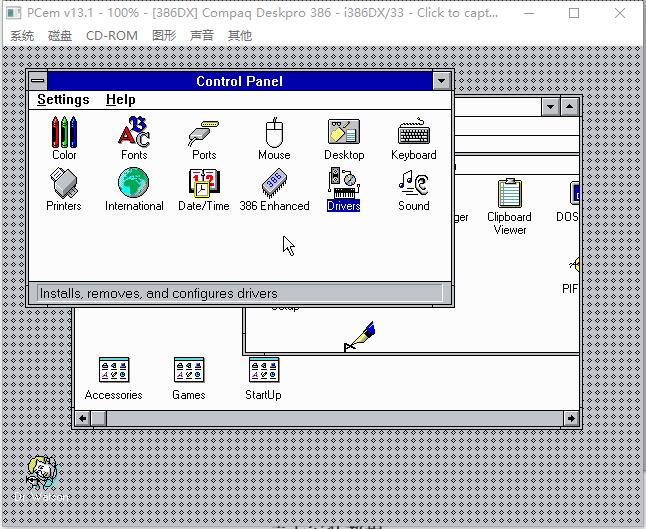This screenshot has height=529, width=646.
Task: Open the Help menu in Control Panel
Action: click(121, 100)
